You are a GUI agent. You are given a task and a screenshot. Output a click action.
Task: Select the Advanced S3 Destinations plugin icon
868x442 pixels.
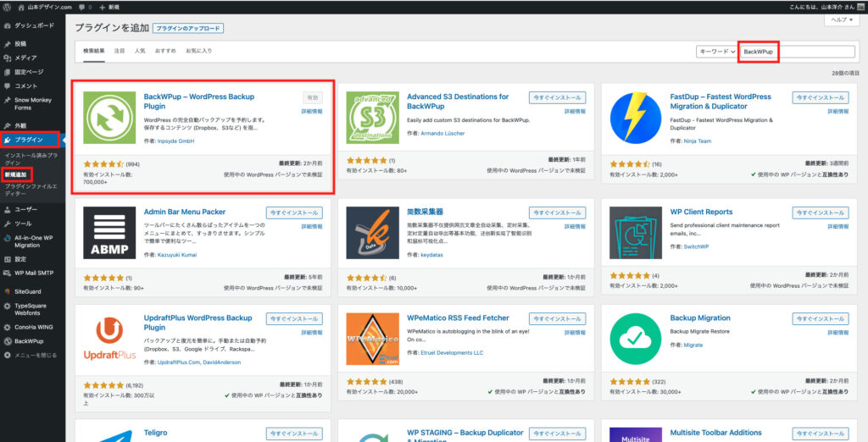click(x=373, y=118)
